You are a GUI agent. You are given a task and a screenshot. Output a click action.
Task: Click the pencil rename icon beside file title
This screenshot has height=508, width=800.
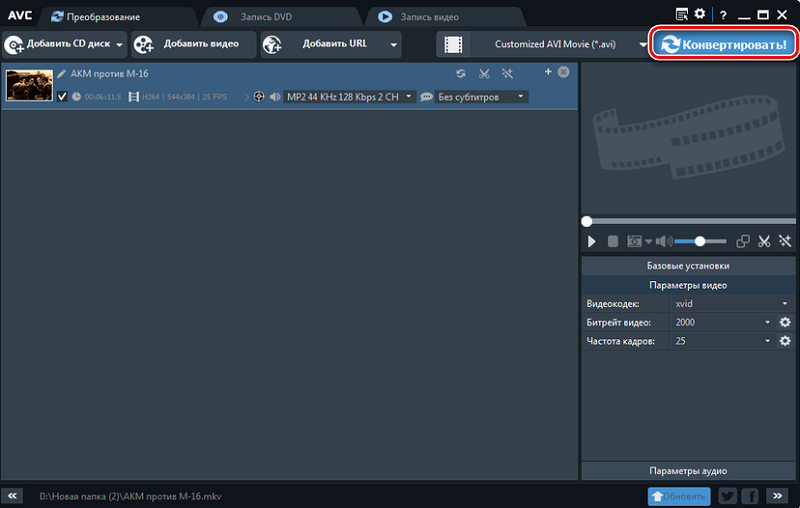point(61,73)
